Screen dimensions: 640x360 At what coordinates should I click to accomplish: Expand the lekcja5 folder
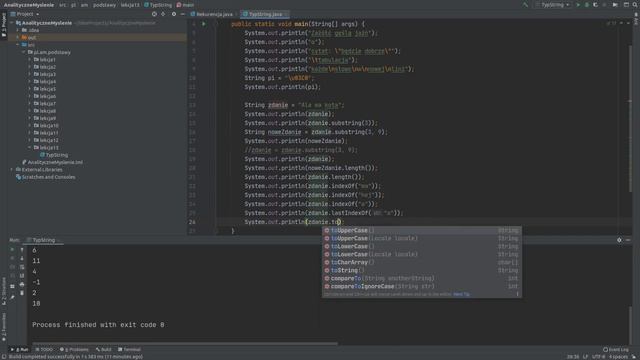point(29,89)
